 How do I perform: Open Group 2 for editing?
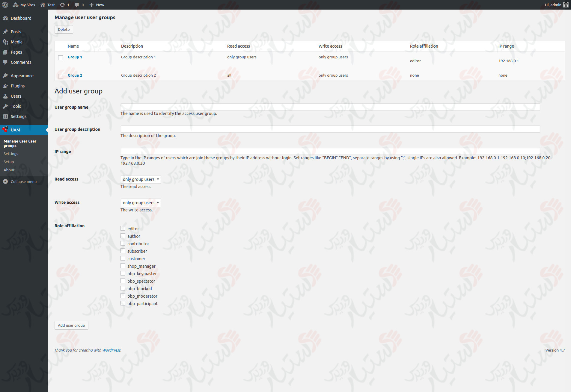coord(75,75)
